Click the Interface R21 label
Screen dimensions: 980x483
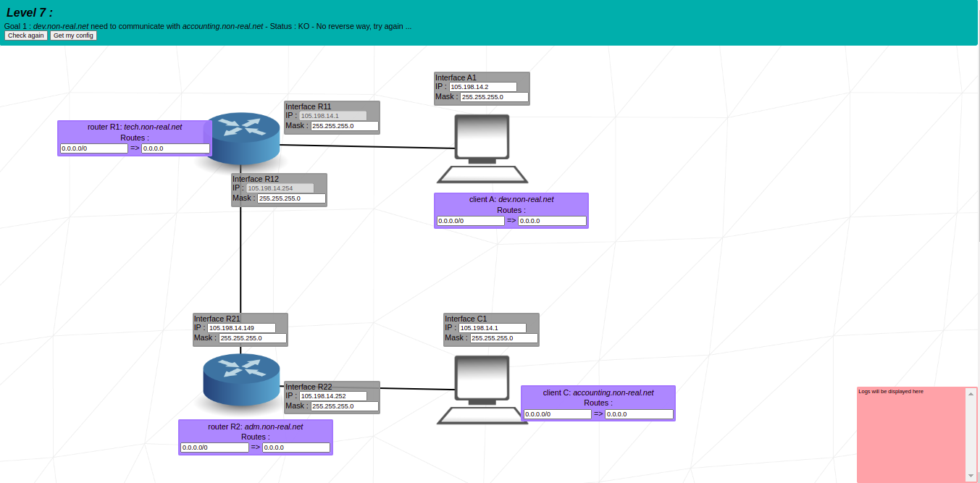pos(217,319)
